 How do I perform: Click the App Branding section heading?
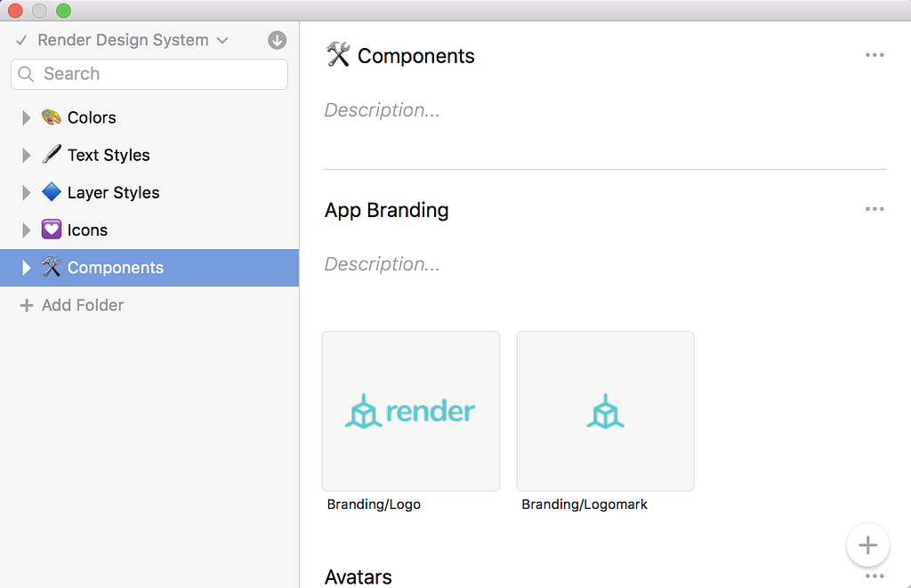pyautogui.click(x=386, y=210)
